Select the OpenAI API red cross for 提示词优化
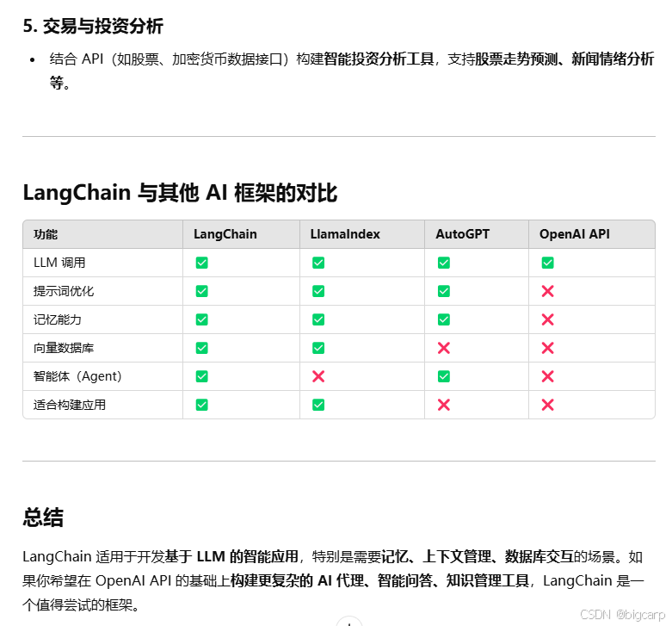The width and height of the screenshot is (672, 626). click(x=548, y=291)
